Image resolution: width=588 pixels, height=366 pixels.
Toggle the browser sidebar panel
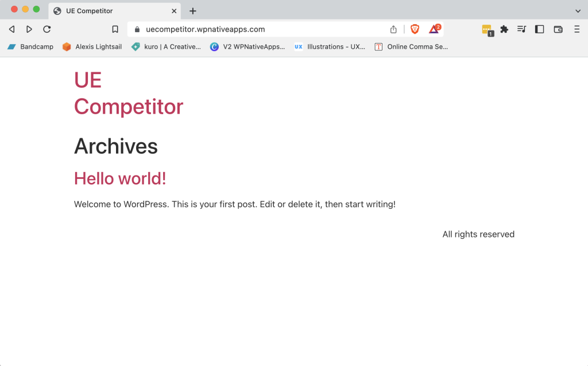coord(539,29)
